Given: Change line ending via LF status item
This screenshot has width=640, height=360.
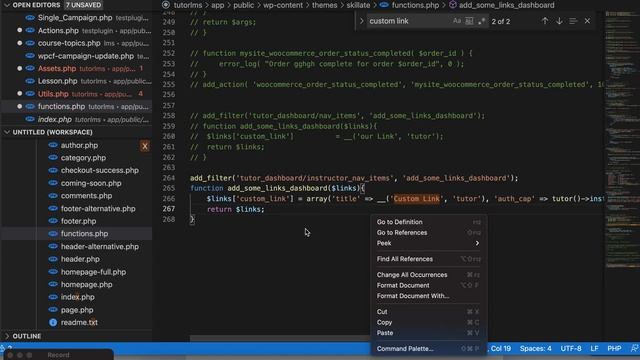Looking at the screenshot, I should tap(594, 349).
